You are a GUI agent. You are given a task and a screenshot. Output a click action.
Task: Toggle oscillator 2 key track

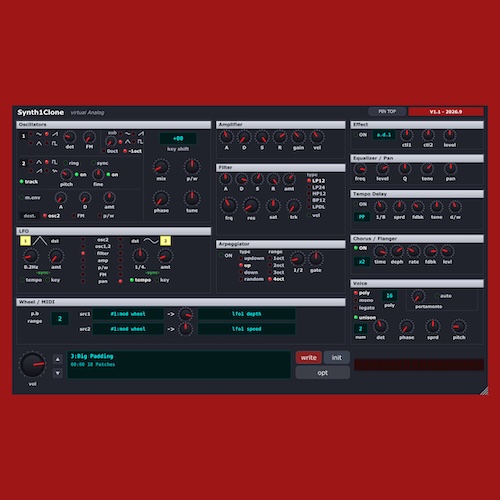click(x=29, y=182)
